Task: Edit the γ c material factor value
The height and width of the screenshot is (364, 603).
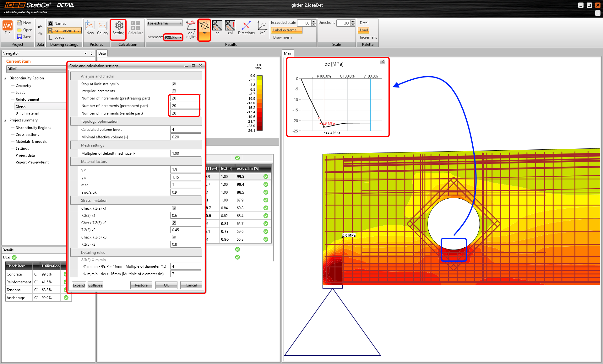Action: [x=186, y=169]
